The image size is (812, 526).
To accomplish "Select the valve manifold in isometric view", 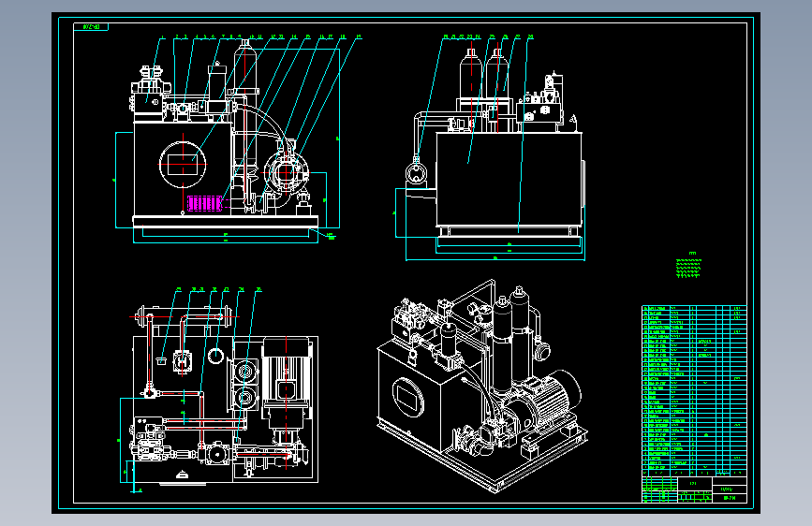I will tap(412, 319).
